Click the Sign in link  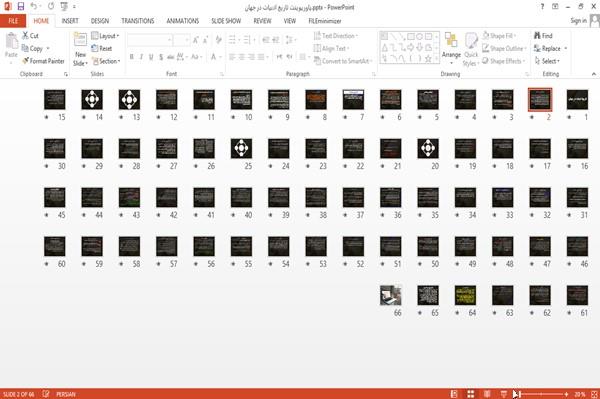tap(578, 21)
